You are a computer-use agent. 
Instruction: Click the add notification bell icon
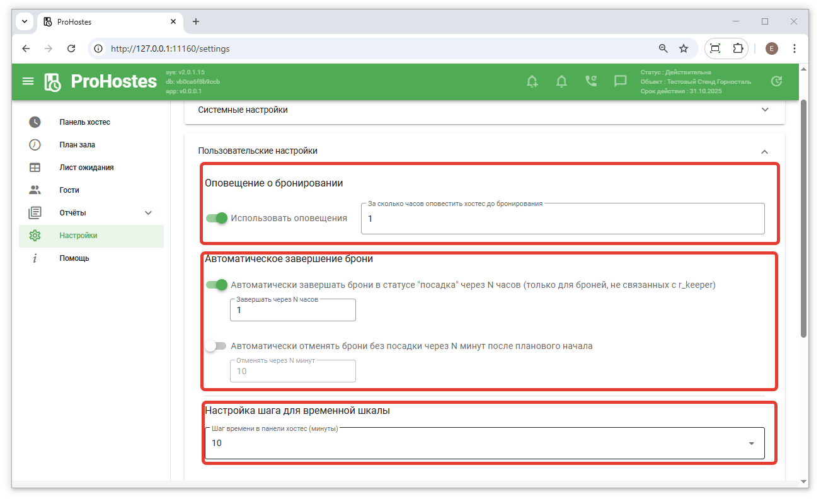coord(532,81)
